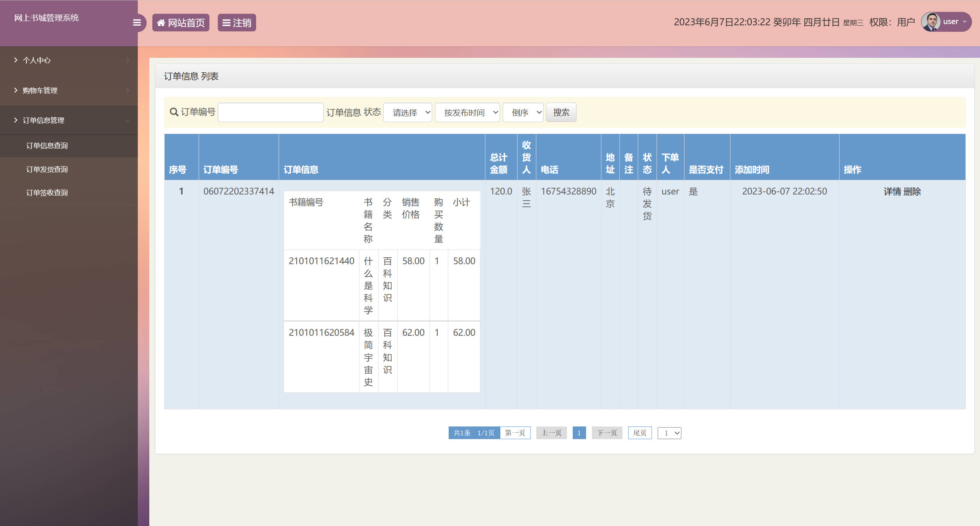Click the 订单编号 input field
980x526 pixels.
(270, 112)
